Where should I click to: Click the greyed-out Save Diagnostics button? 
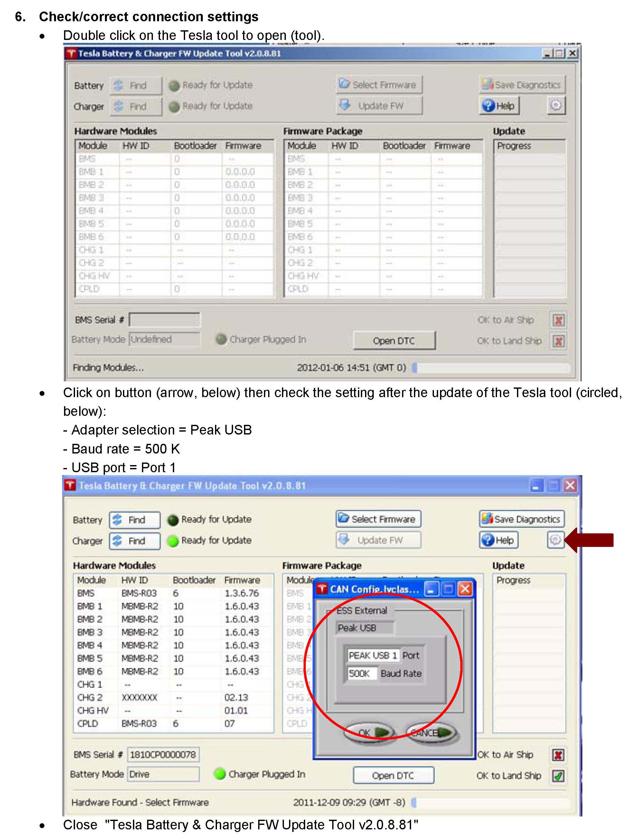(x=522, y=85)
